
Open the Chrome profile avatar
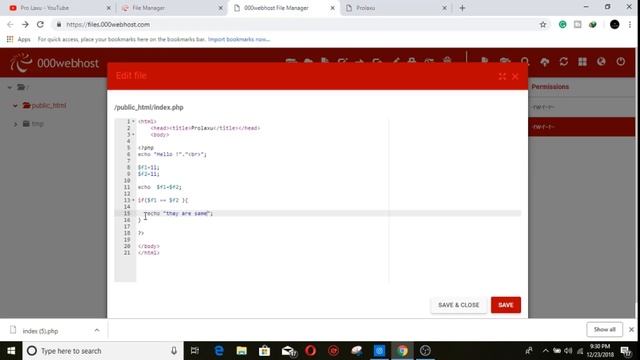point(614,24)
